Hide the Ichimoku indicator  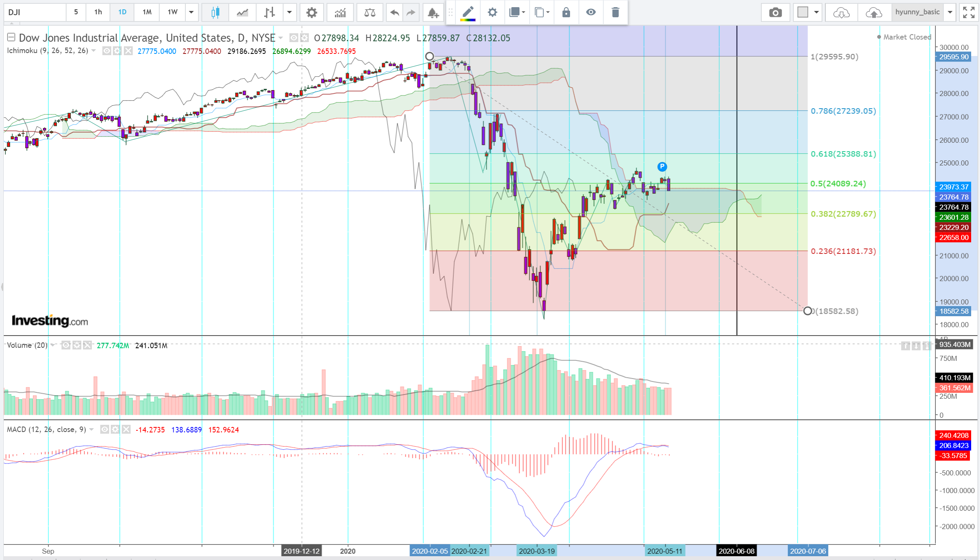107,51
